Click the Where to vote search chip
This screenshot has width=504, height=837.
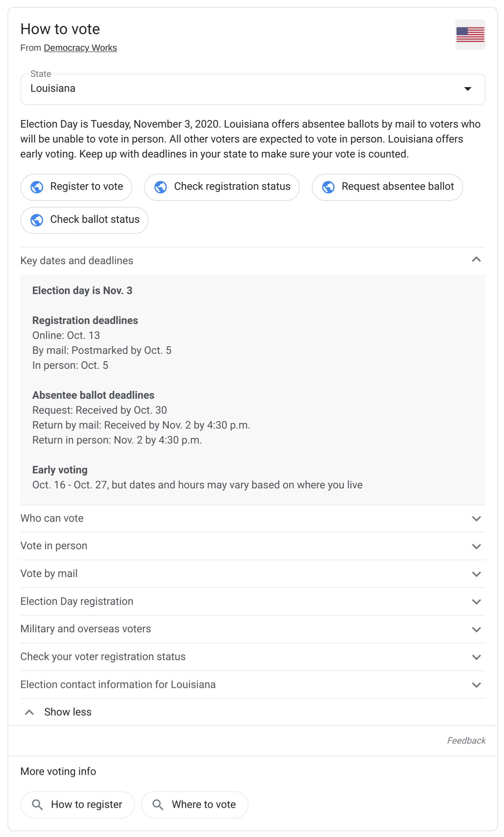click(203, 804)
